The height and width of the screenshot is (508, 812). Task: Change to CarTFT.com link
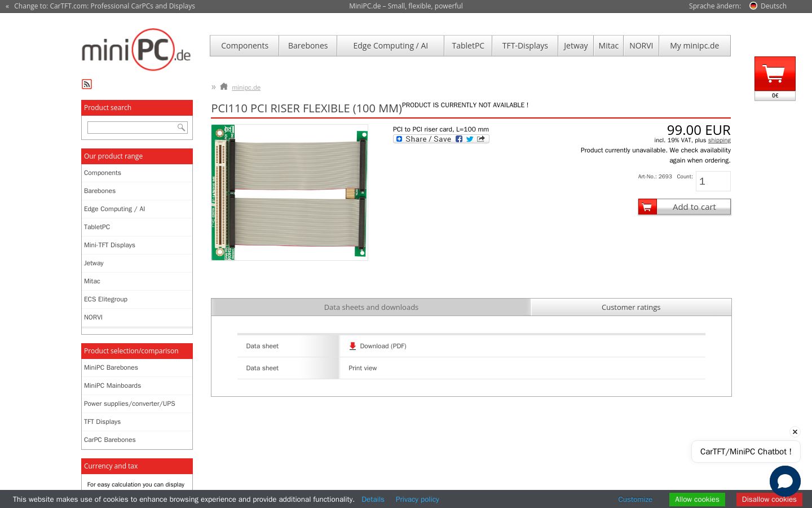(x=104, y=6)
